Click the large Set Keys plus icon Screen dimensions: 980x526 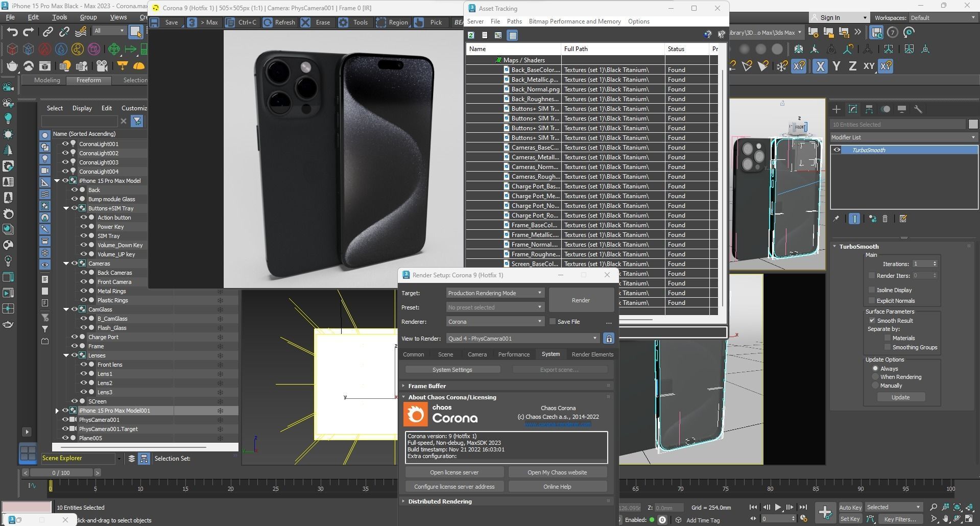[x=825, y=512]
